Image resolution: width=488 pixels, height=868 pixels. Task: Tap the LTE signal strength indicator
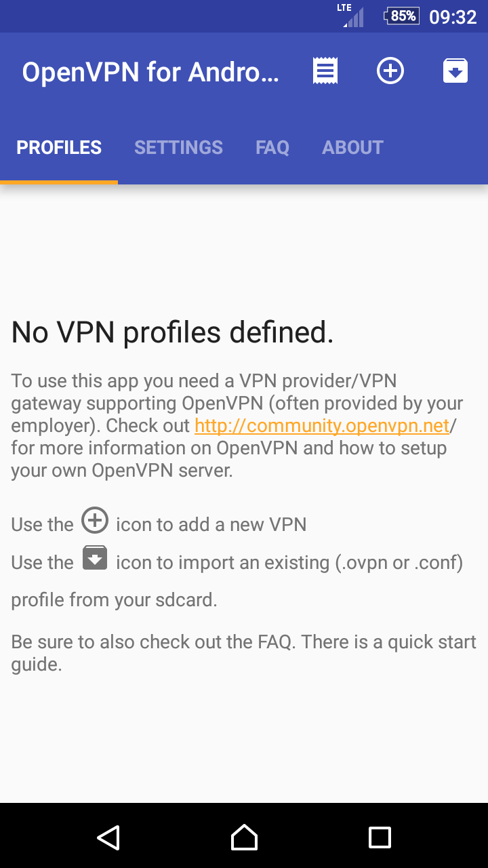pos(351,16)
